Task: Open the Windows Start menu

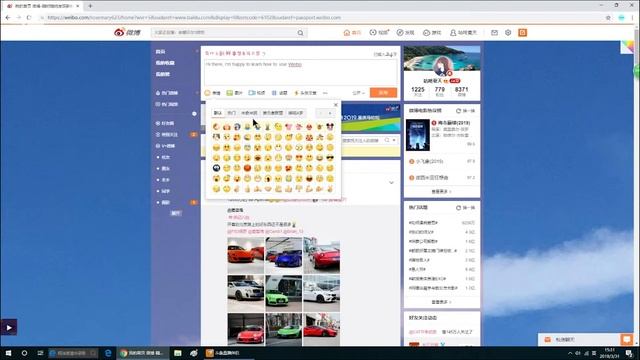Action: [x=8, y=353]
